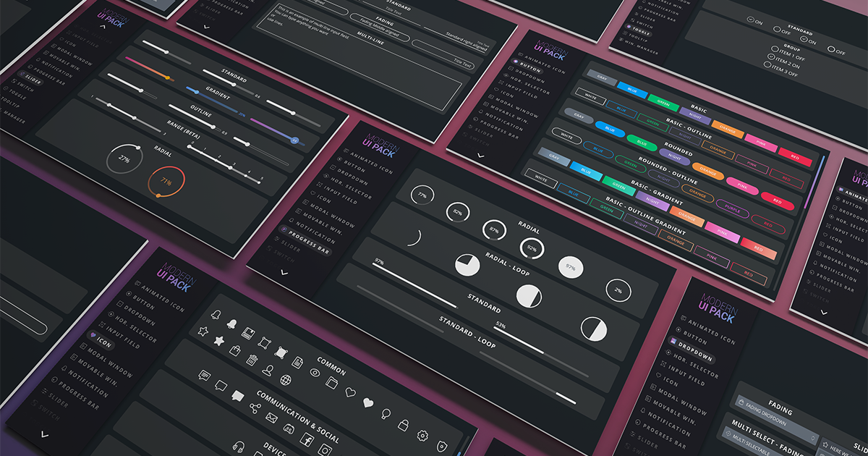
Task: Click the Green button in Basic row
Action: click(x=663, y=103)
